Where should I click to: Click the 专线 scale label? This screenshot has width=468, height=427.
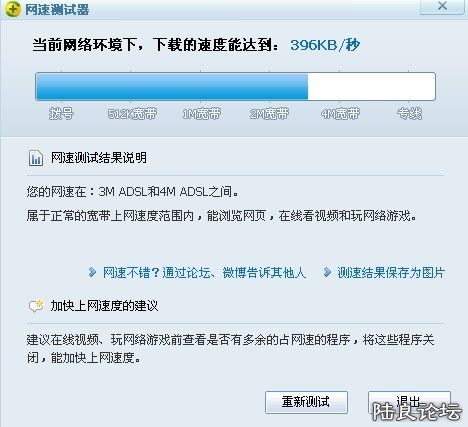(409, 114)
